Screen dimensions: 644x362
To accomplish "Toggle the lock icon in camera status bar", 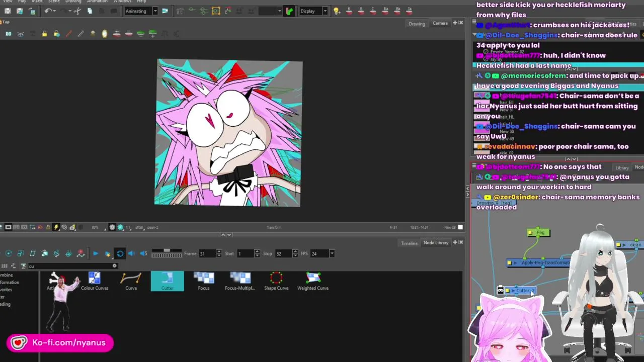I will pos(48,227).
